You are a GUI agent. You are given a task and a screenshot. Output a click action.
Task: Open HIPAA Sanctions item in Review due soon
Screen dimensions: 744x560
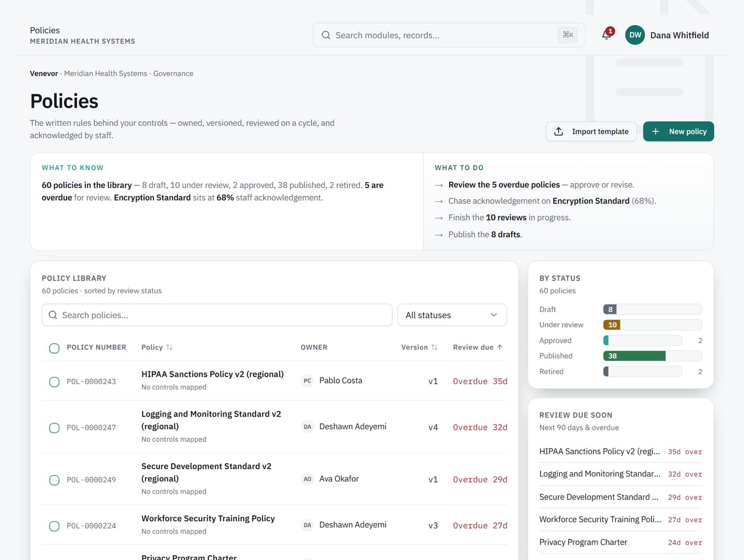click(x=620, y=452)
